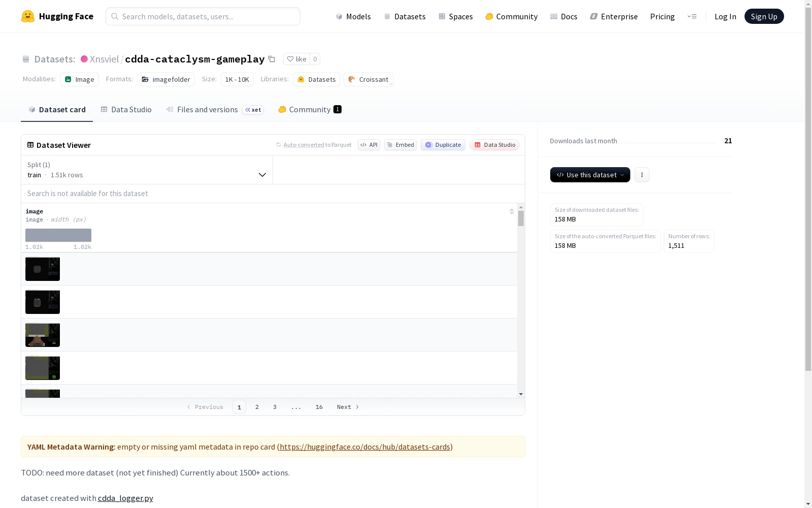Open the Pricing page

(662, 16)
